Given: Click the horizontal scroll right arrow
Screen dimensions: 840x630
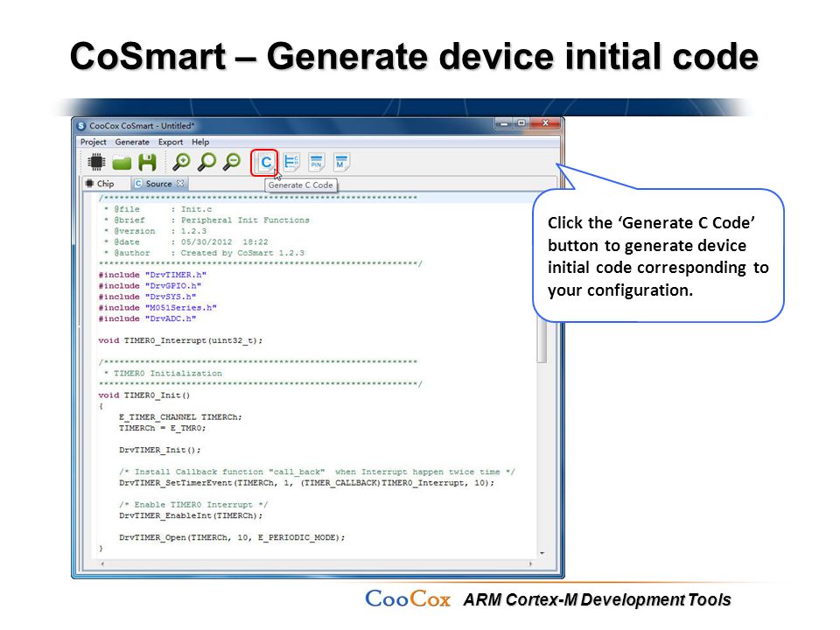Looking at the screenshot, I should [530, 563].
